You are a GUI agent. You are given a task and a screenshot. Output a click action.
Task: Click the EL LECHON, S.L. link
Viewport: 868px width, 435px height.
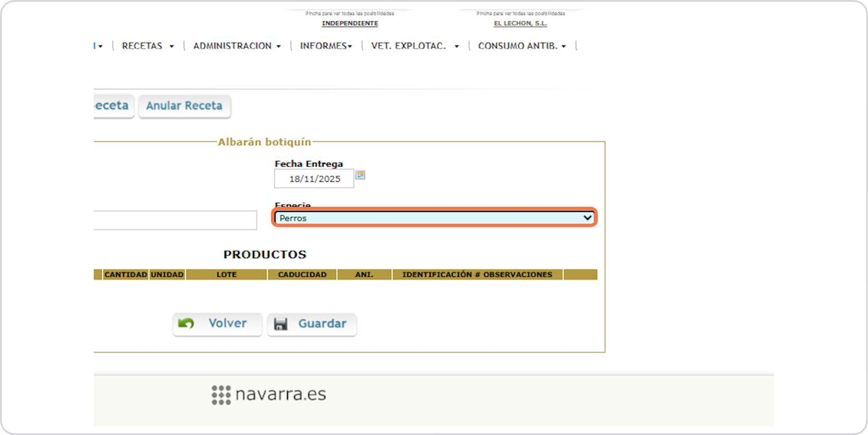(x=520, y=23)
